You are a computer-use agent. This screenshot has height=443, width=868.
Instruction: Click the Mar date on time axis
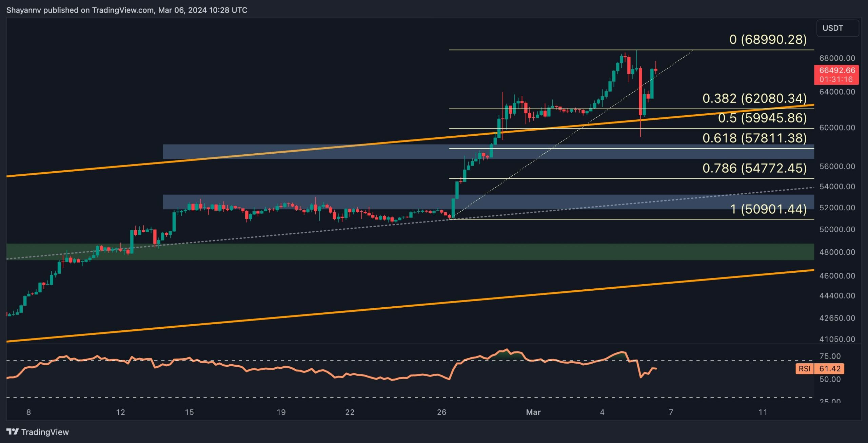pos(533,412)
